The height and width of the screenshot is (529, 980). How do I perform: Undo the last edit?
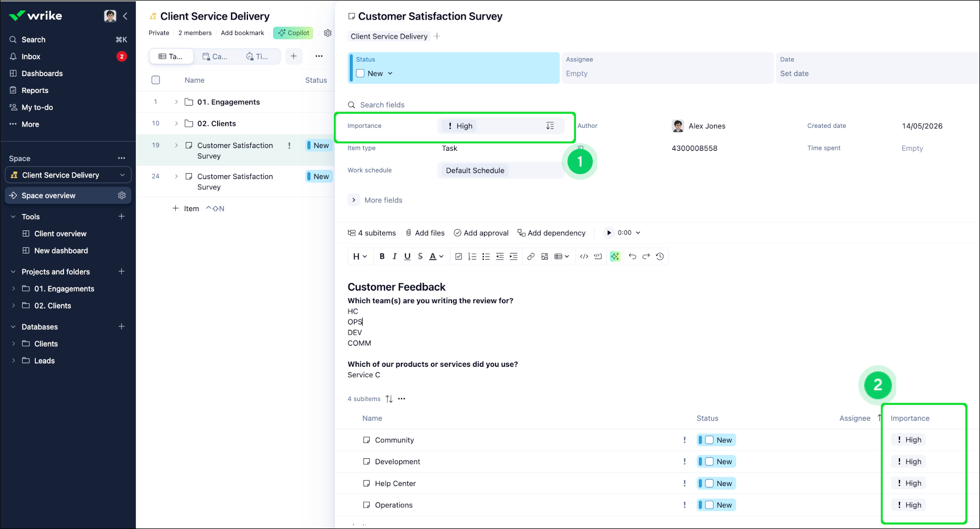tap(632, 256)
